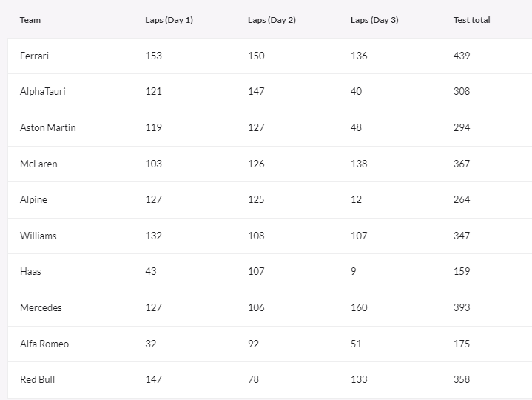
Task: Click the Aston Martin row label
Action: pyautogui.click(x=47, y=127)
